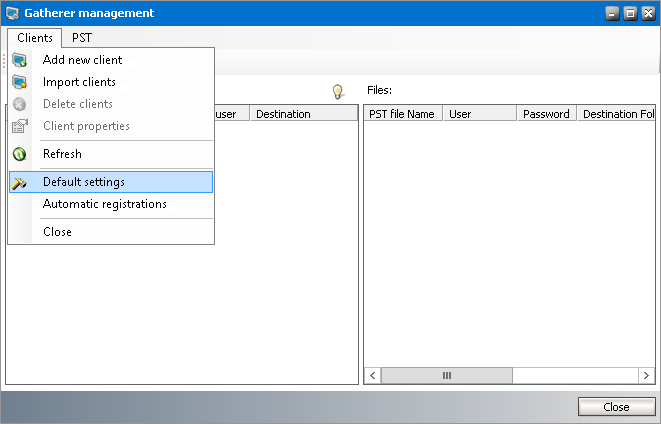Click the Add new client icon
This screenshot has width=661, height=424.
(20, 60)
